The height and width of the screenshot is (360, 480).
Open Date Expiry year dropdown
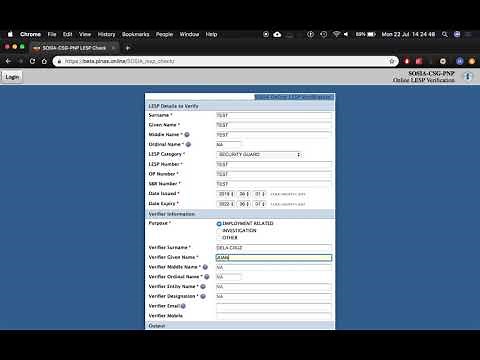coord(226,204)
